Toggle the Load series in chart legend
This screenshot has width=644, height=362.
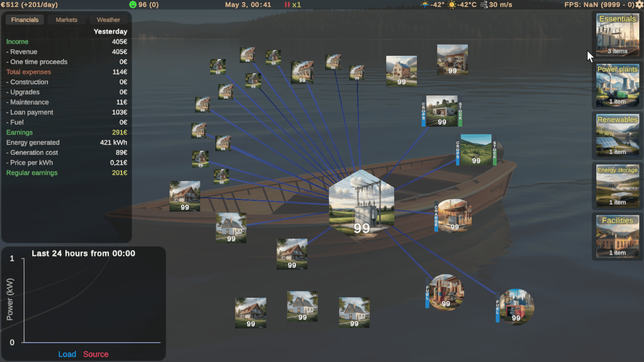coord(67,354)
